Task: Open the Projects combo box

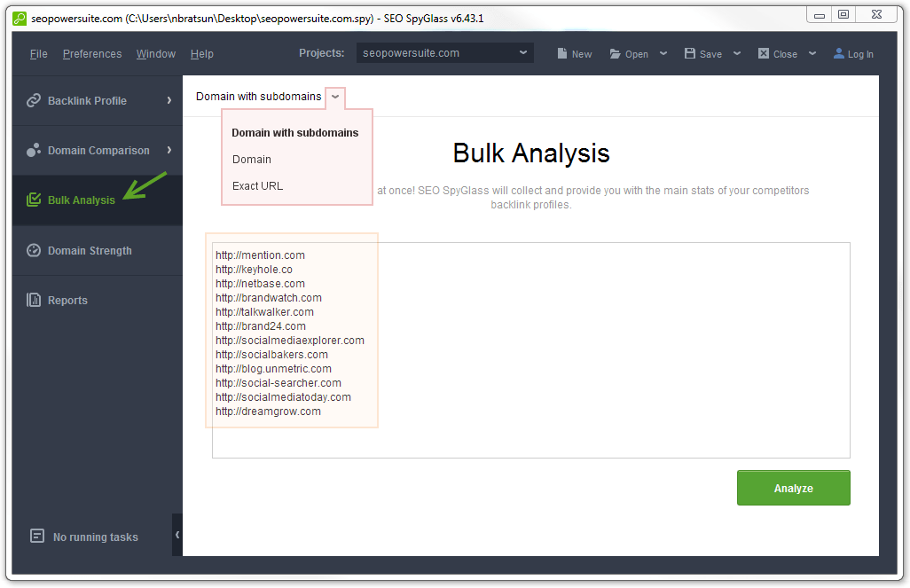Action: coord(444,53)
